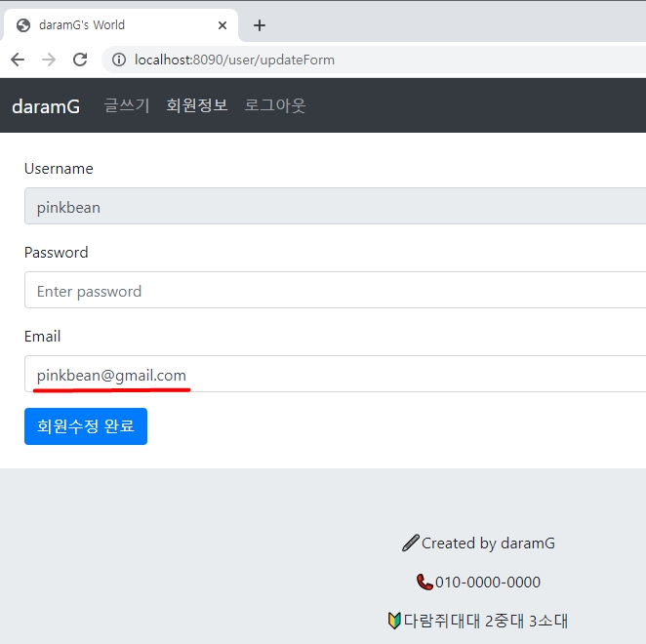This screenshot has width=646, height=644.
Task: Click the Created by daramG footer text
Action: (488, 543)
